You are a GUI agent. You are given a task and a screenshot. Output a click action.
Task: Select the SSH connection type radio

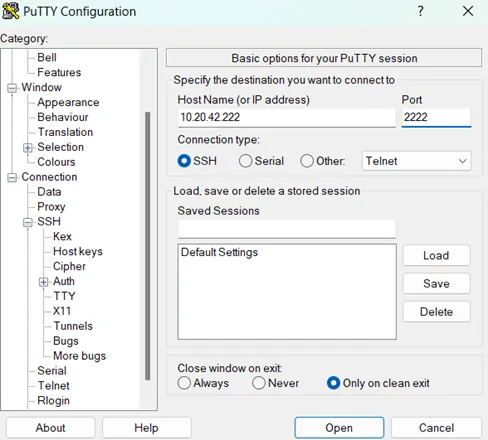pos(184,161)
